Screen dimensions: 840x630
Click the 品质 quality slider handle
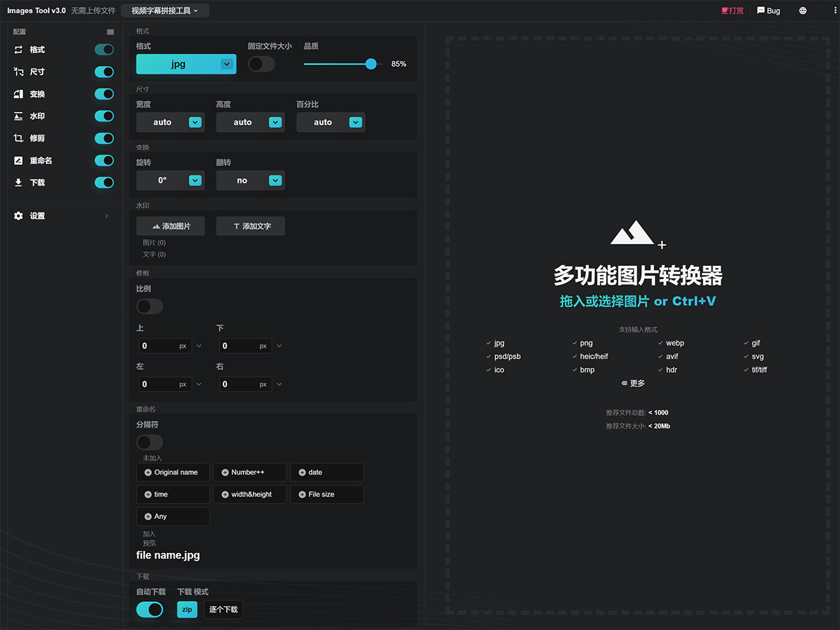pyautogui.click(x=371, y=64)
